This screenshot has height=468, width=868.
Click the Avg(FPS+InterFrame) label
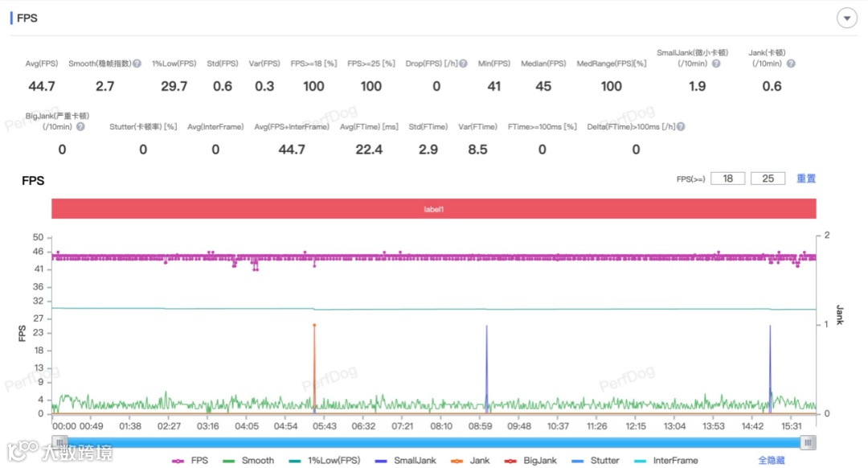(x=292, y=127)
